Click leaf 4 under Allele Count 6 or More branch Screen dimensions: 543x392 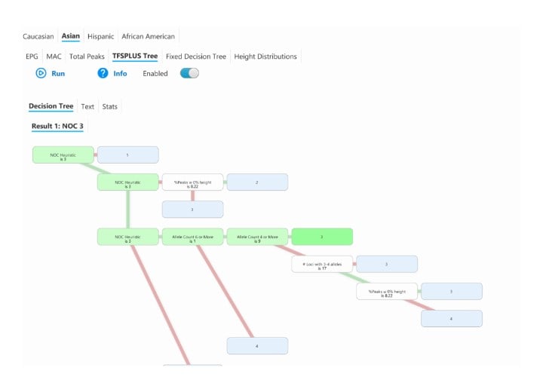(x=257, y=346)
